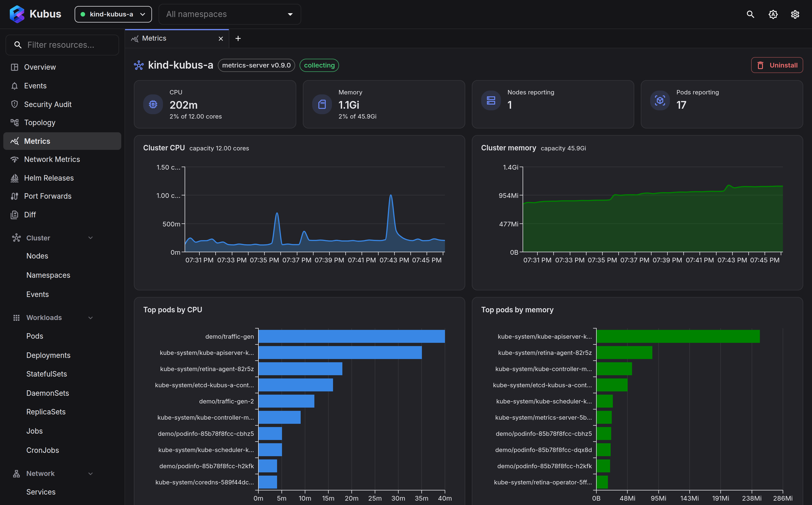Click the Cluster section icon
Viewport: 812px width, 505px height.
coord(16,238)
